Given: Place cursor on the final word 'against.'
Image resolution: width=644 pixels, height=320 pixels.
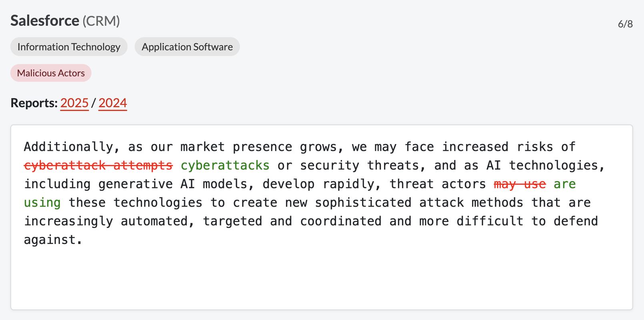Looking at the screenshot, I should pyautogui.click(x=53, y=240).
